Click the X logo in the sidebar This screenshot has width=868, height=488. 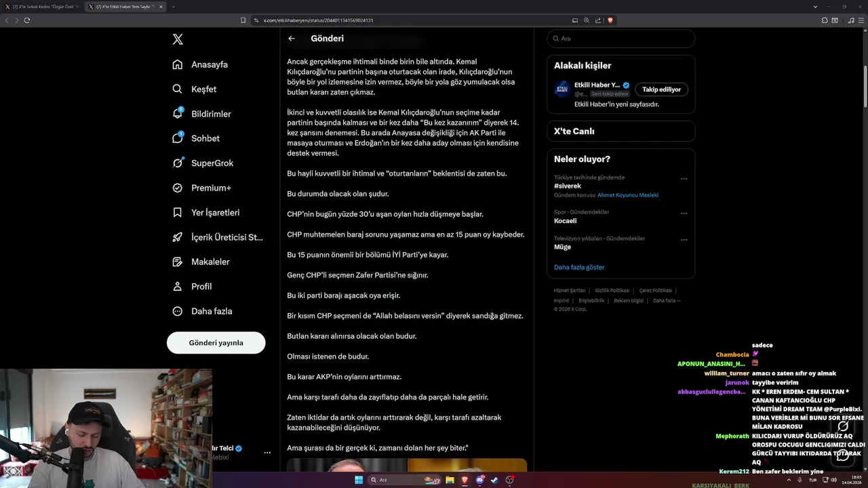click(x=178, y=39)
